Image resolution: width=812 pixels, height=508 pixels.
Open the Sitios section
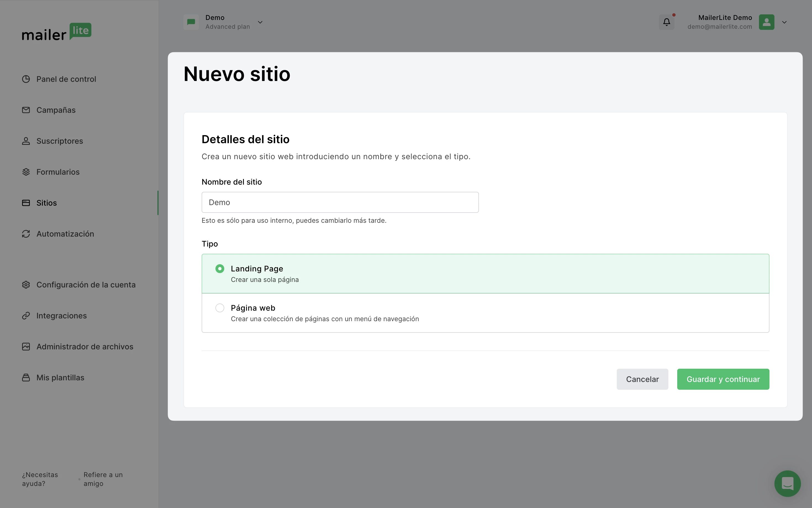click(47, 203)
